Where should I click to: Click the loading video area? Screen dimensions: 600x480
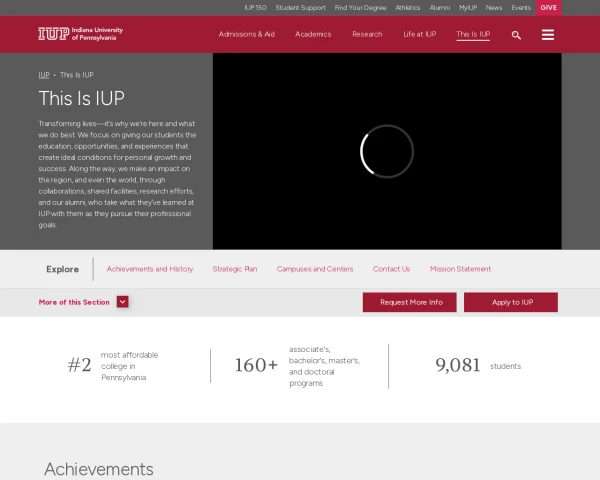coord(387,151)
